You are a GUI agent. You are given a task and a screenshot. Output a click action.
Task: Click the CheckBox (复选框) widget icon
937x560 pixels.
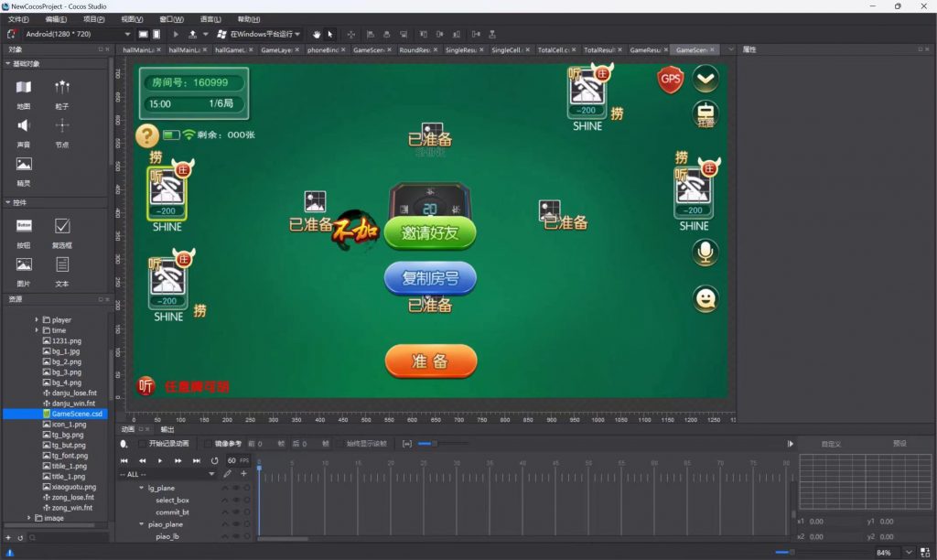(x=62, y=226)
